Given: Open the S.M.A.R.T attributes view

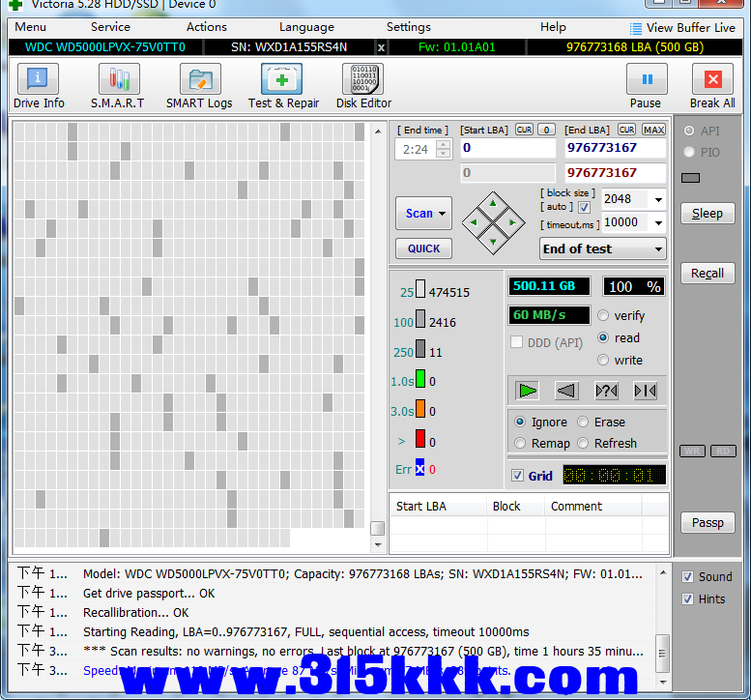Looking at the screenshot, I should [119, 79].
